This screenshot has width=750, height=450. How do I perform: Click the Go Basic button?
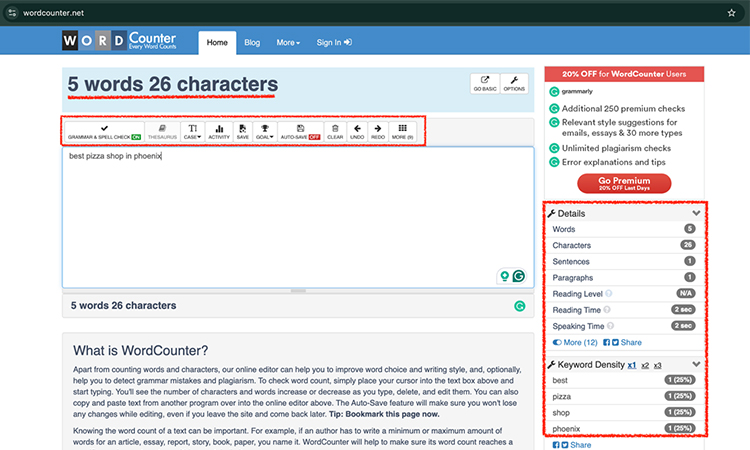click(x=484, y=84)
